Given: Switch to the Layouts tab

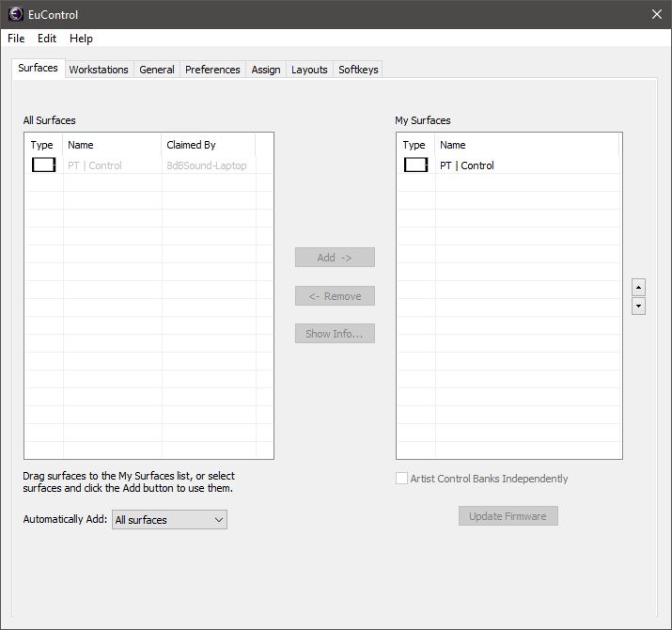Looking at the screenshot, I should point(309,70).
